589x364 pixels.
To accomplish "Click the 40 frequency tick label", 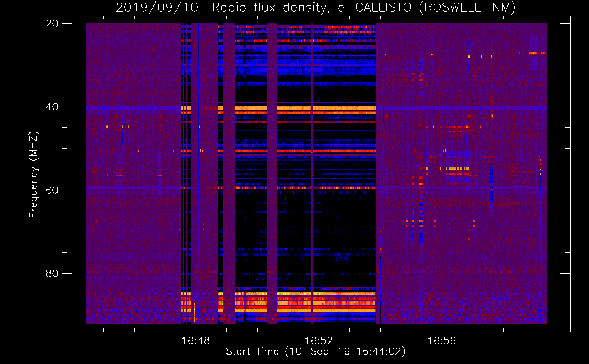I will [x=52, y=107].
